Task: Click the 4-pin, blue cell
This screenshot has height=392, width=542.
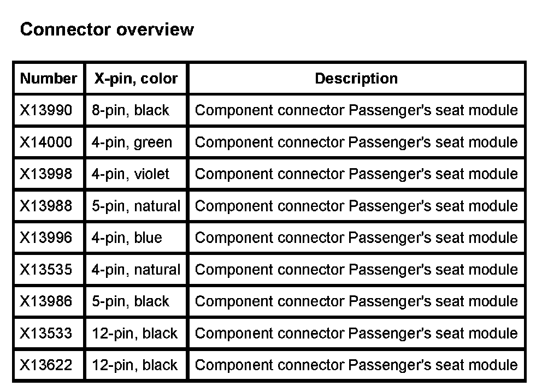Action: [x=127, y=238]
